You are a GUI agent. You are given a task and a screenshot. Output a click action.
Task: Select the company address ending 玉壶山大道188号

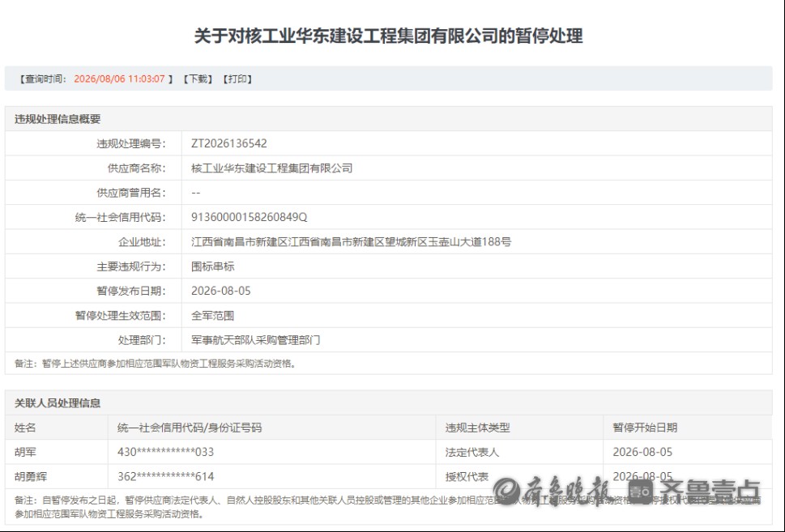pyautogui.click(x=351, y=242)
